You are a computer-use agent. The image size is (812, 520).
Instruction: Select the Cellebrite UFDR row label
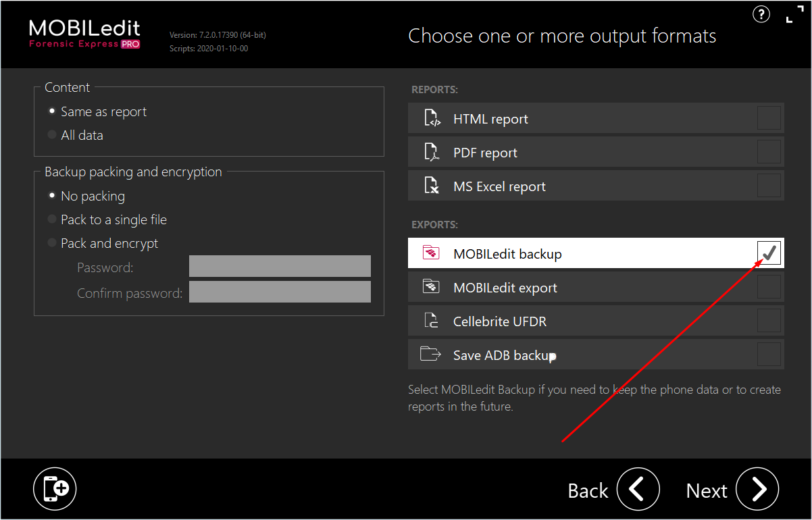(x=500, y=321)
